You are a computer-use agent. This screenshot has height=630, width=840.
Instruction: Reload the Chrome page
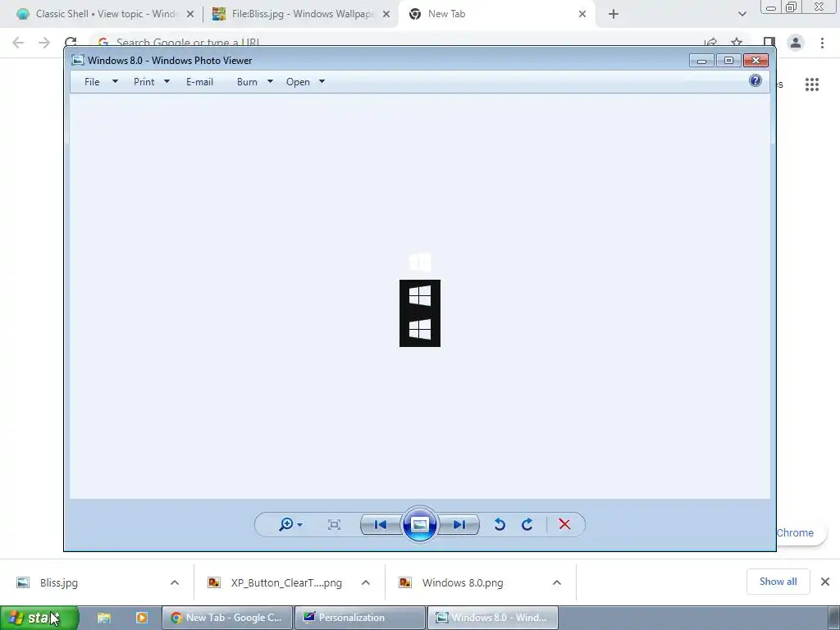pos(71,42)
